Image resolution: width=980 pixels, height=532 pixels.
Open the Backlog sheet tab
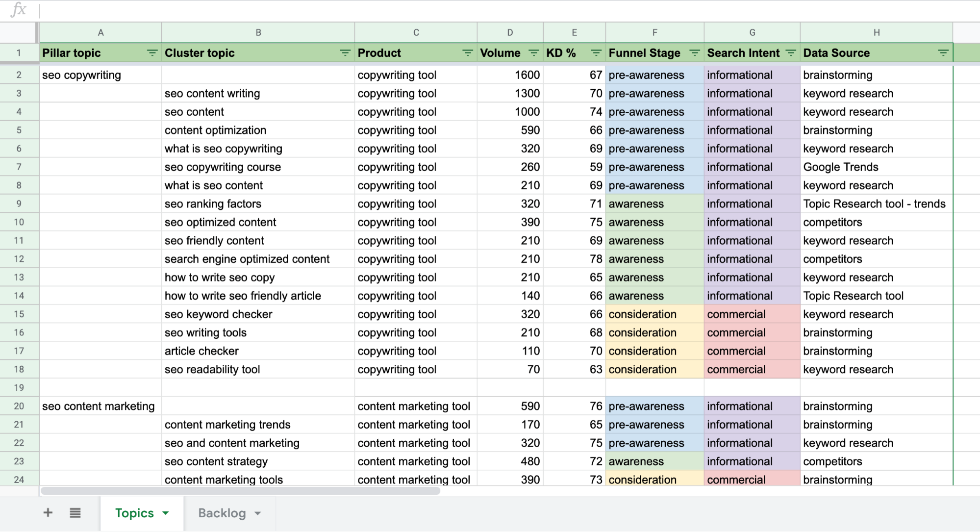222,512
